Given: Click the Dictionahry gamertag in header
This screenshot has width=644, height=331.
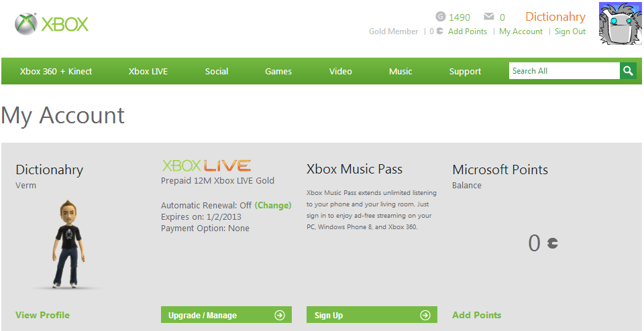Looking at the screenshot, I should pyautogui.click(x=555, y=17).
